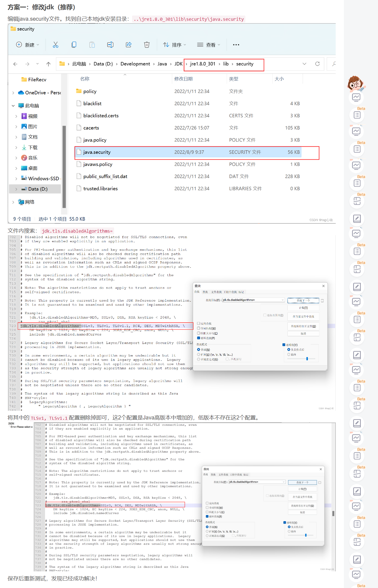Click the Up one level arrow
This screenshot has height=588, width=378.
(x=48, y=64)
